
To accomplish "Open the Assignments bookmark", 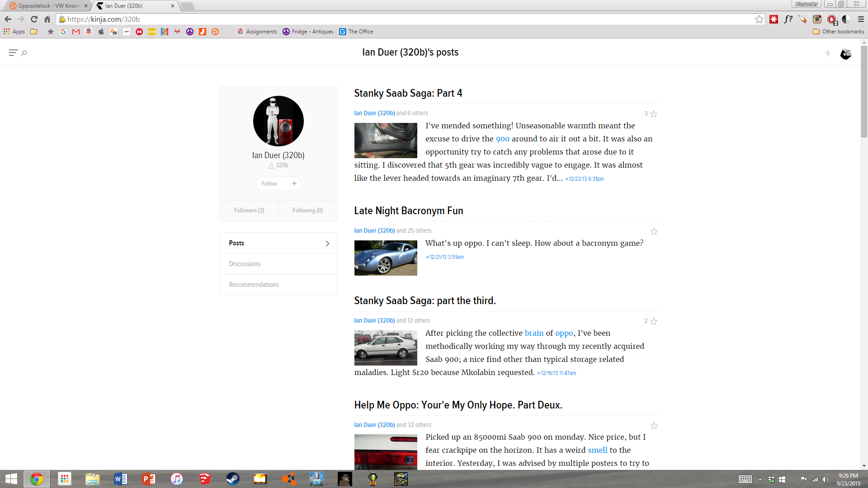I will click(257, 32).
